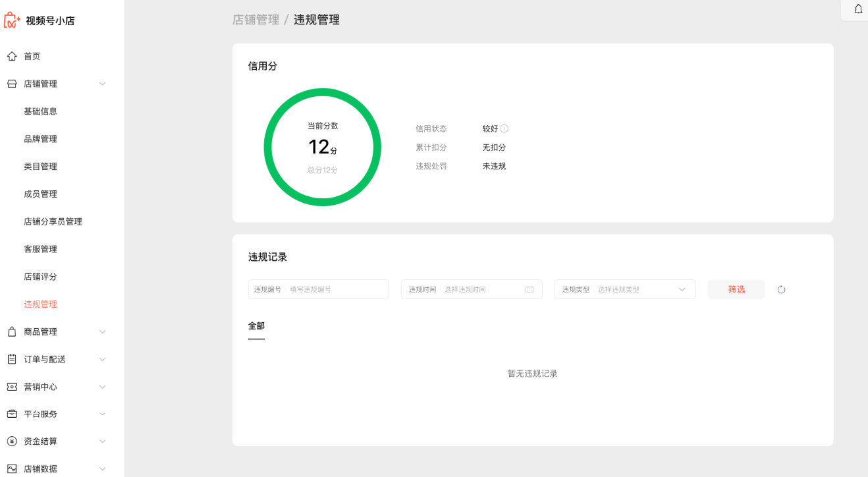Open the calendar icon in 违规时间 field
Image resolution: width=868 pixels, height=477 pixels.
[529, 290]
